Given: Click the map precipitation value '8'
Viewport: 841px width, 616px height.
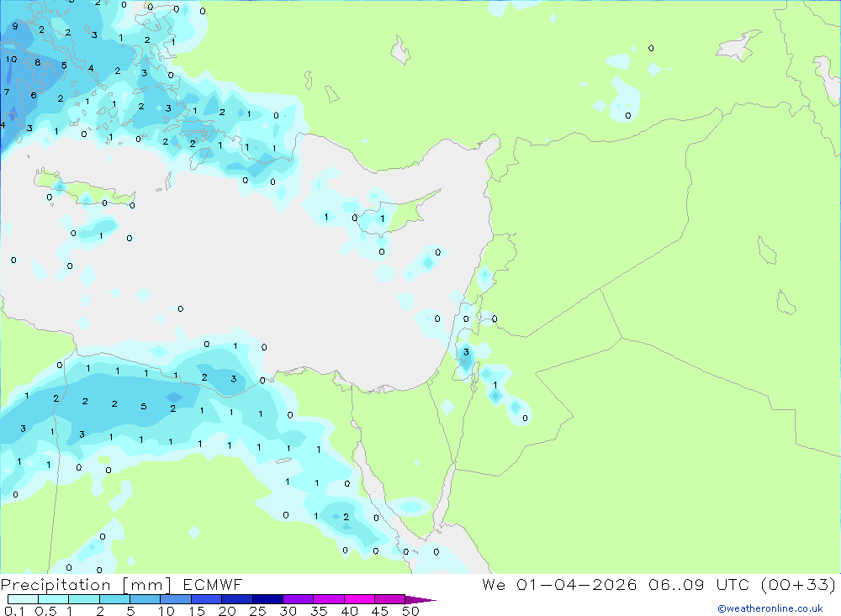Looking at the screenshot, I should coord(38,62).
